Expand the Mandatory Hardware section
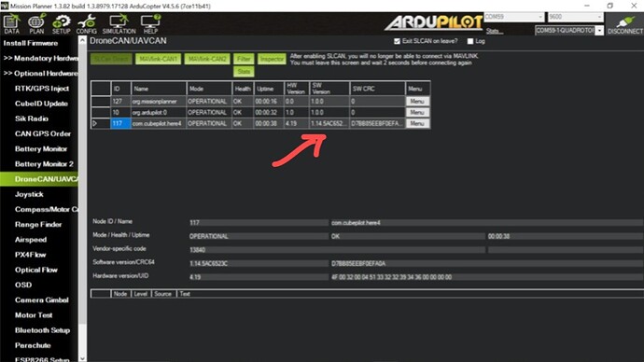Viewport: 644px width, 362px height. [x=40, y=58]
